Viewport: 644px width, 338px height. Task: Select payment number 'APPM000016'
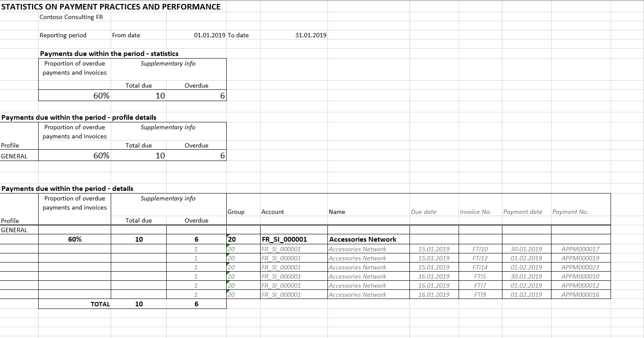coord(580,295)
